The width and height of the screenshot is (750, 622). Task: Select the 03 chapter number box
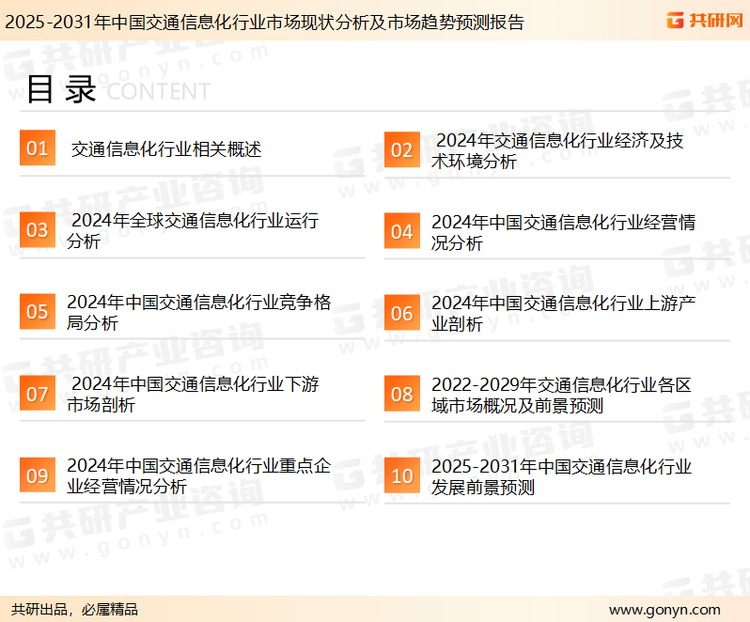point(37,231)
